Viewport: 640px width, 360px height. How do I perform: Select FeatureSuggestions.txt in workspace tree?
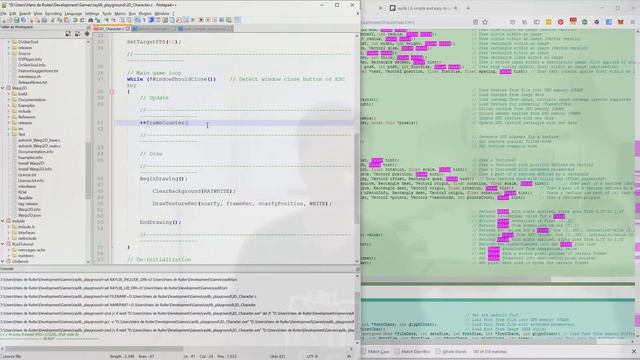(38, 71)
